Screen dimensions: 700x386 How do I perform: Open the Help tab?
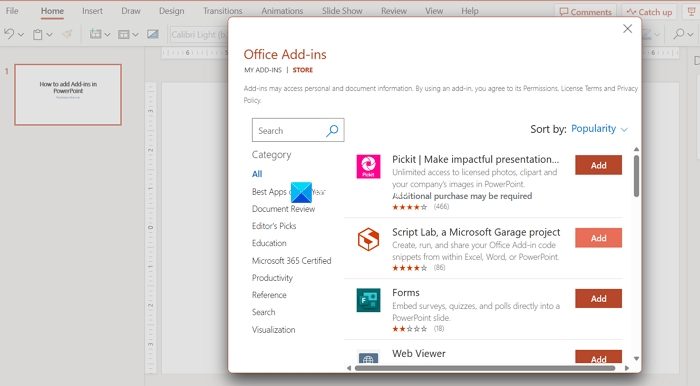tap(470, 11)
